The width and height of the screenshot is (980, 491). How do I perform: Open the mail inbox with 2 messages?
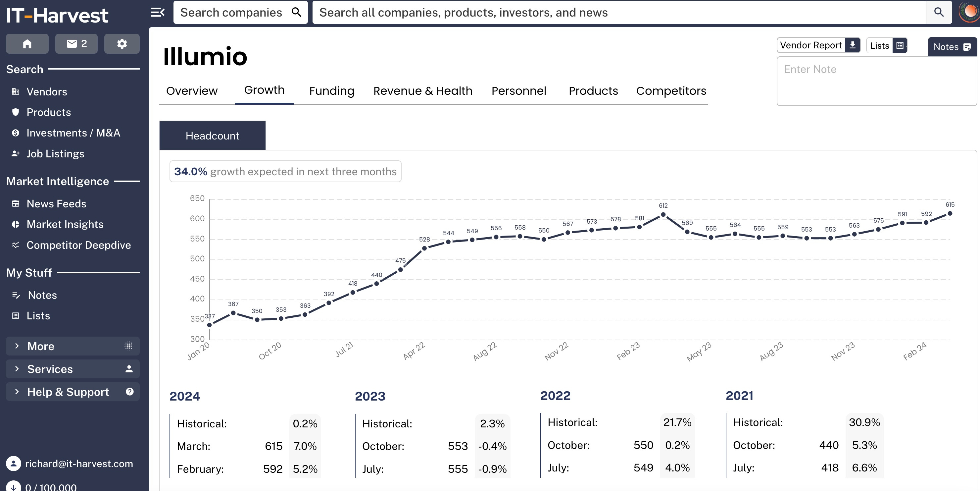click(x=76, y=44)
